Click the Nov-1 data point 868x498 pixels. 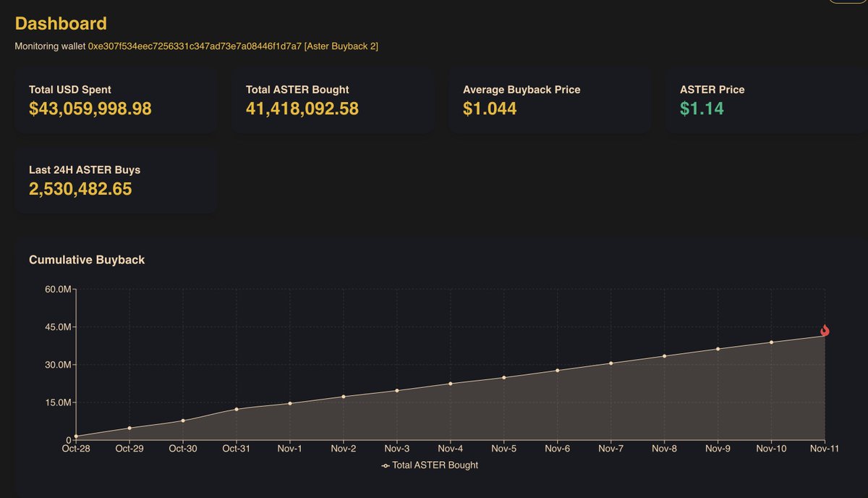coord(290,403)
